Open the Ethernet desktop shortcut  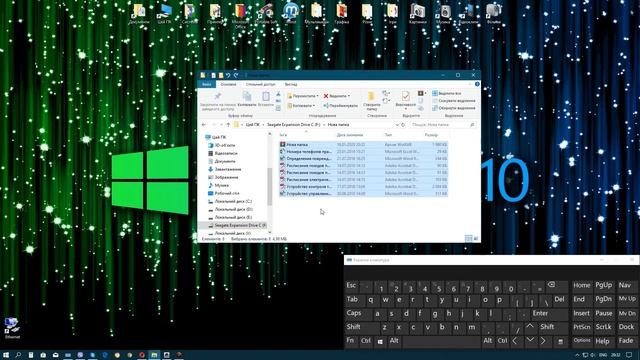(12, 328)
